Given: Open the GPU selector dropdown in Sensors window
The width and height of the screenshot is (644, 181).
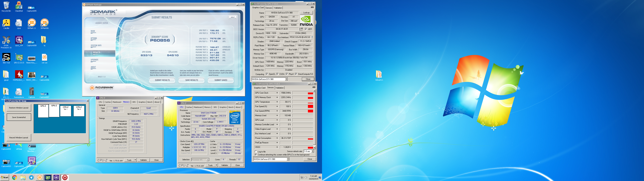Looking at the screenshot, I should point(288,159).
